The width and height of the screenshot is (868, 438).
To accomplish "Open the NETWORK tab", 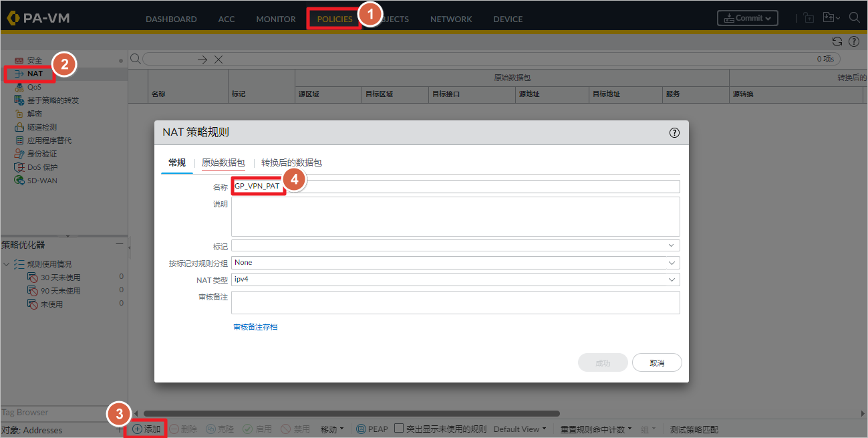I will pos(451,19).
